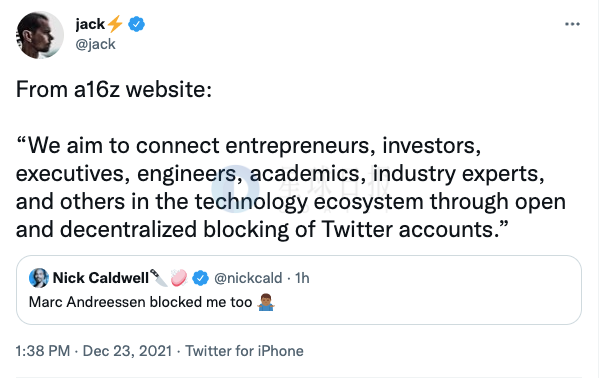
Task: Click the 1:38 PM timestamp
Action: tap(43, 351)
